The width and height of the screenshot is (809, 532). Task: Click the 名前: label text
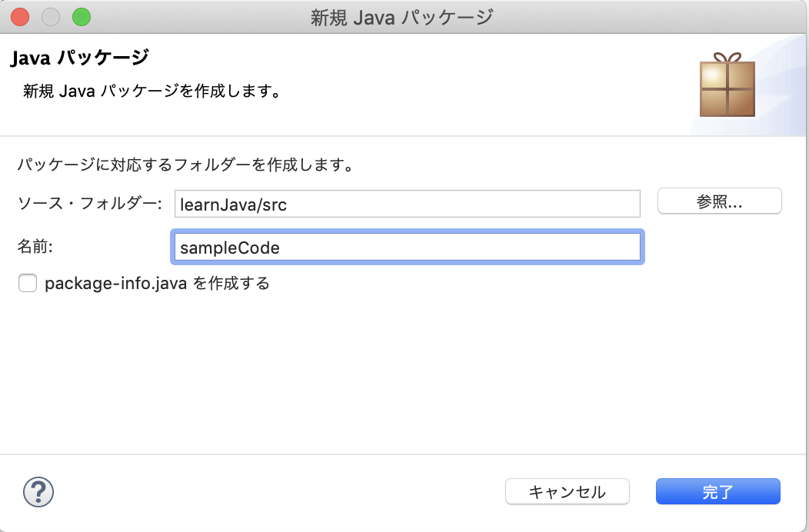click(x=35, y=247)
